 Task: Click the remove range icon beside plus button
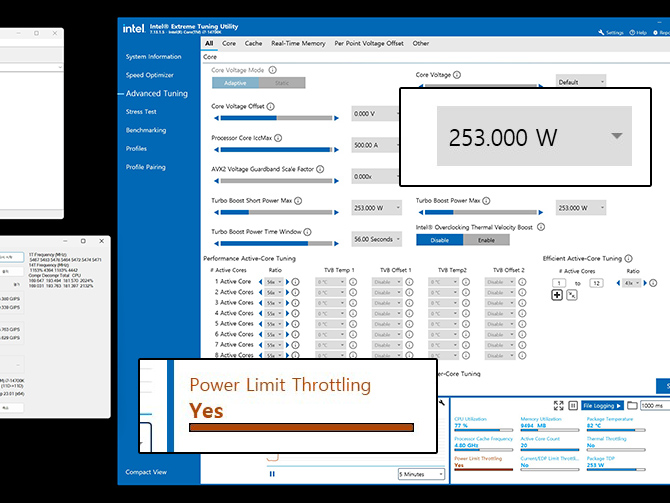pyautogui.click(x=572, y=295)
